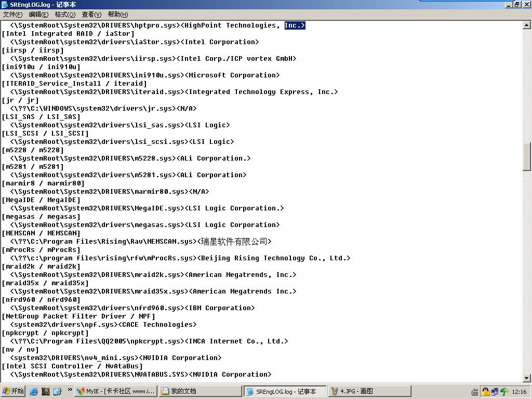The width and height of the screenshot is (532, 399).
Task: Click the green umbrella Rising tray icon
Action: (x=504, y=392)
